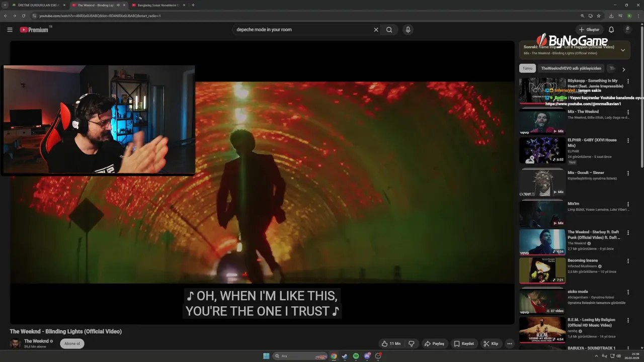Install app icon in address bar

click(591, 16)
